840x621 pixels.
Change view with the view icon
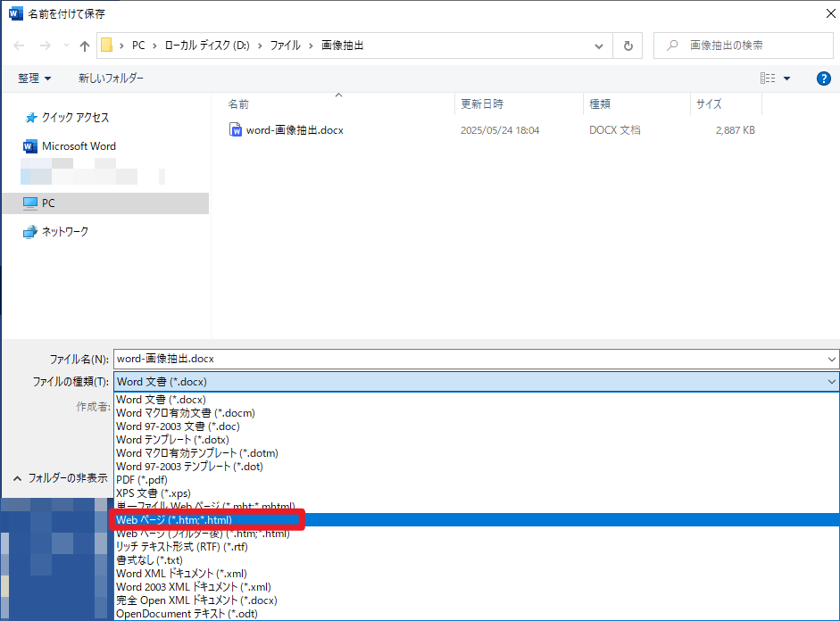click(x=768, y=79)
